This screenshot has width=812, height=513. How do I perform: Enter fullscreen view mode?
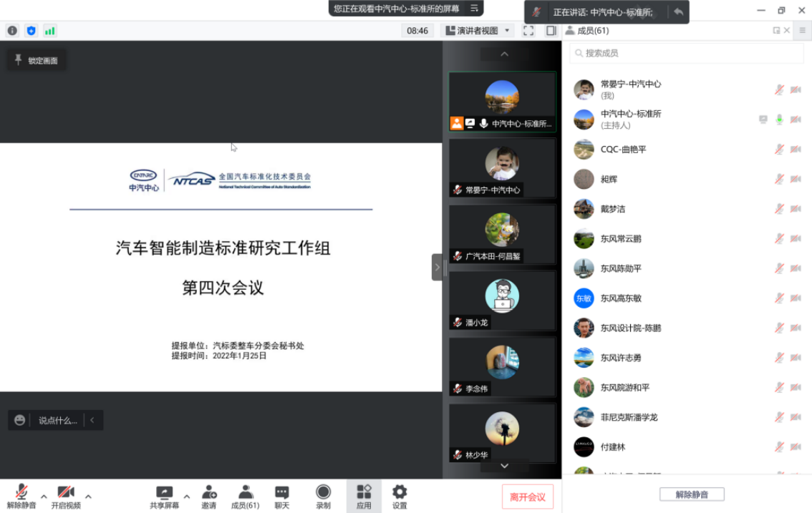(x=528, y=31)
